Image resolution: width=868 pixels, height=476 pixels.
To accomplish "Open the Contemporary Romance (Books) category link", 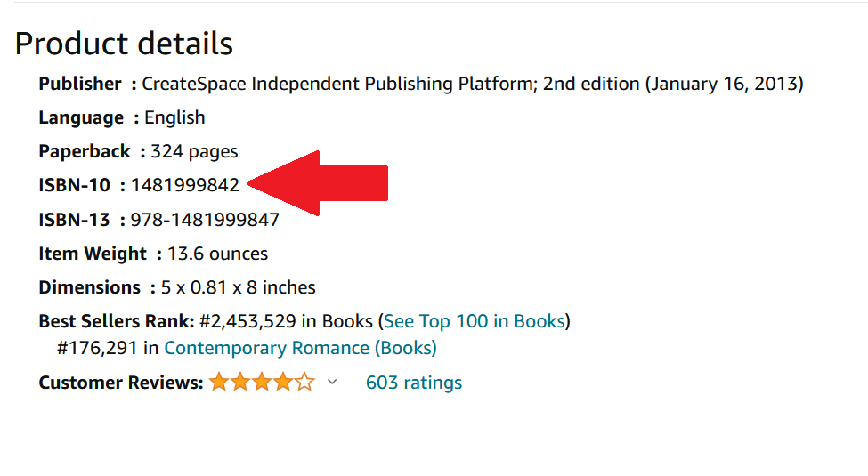I will coord(300,348).
